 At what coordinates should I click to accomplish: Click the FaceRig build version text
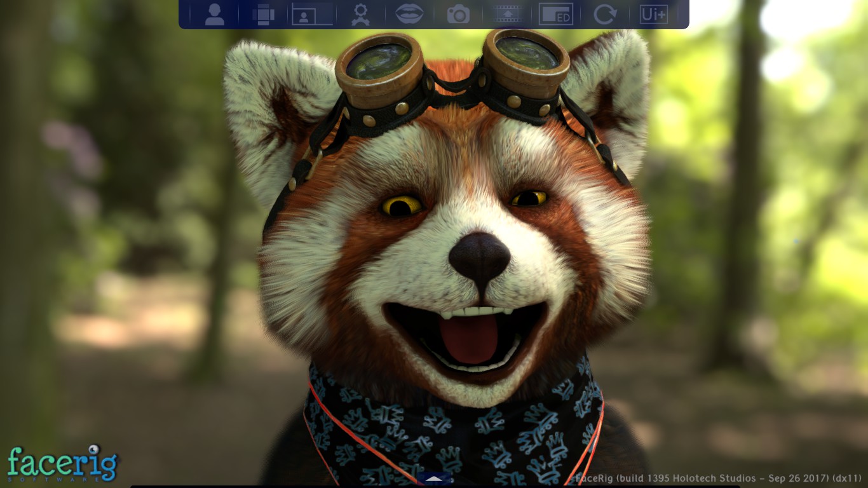721,480
